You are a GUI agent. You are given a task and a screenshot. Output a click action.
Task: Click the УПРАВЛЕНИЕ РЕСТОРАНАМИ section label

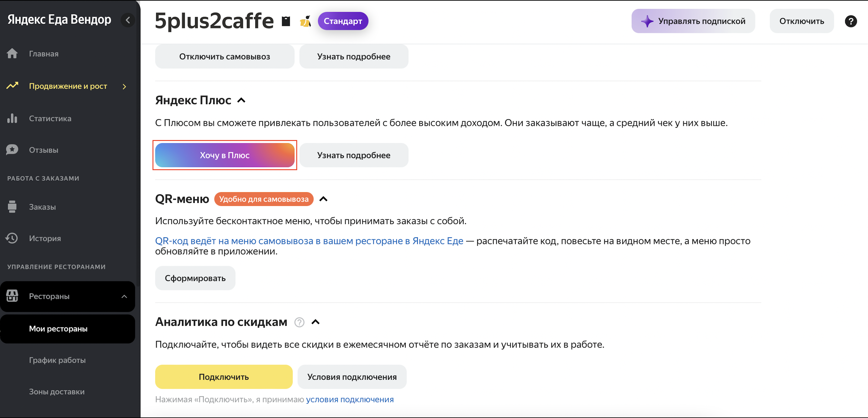[x=56, y=267]
